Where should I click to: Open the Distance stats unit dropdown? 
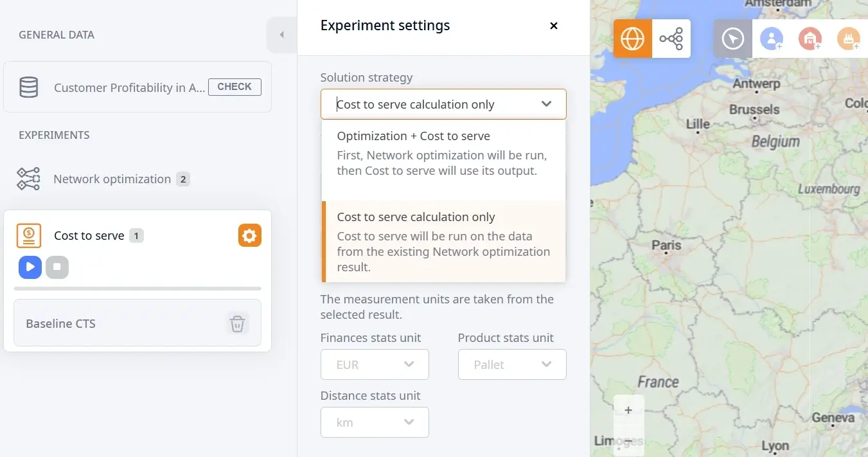click(x=375, y=422)
